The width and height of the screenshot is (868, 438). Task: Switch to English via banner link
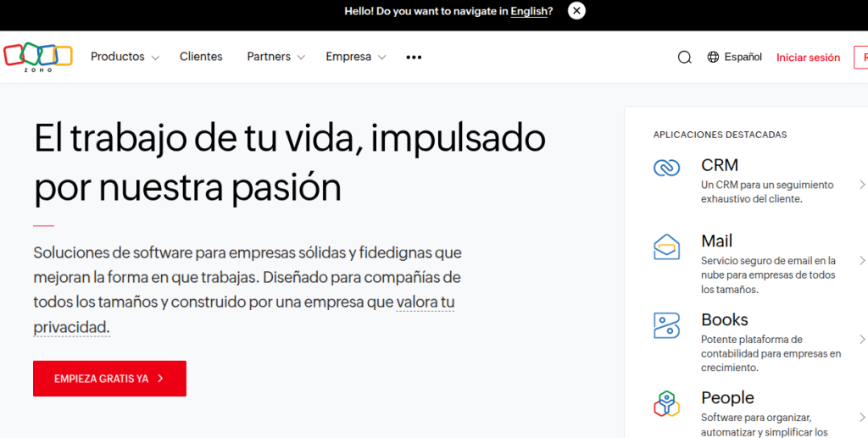[x=531, y=11]
